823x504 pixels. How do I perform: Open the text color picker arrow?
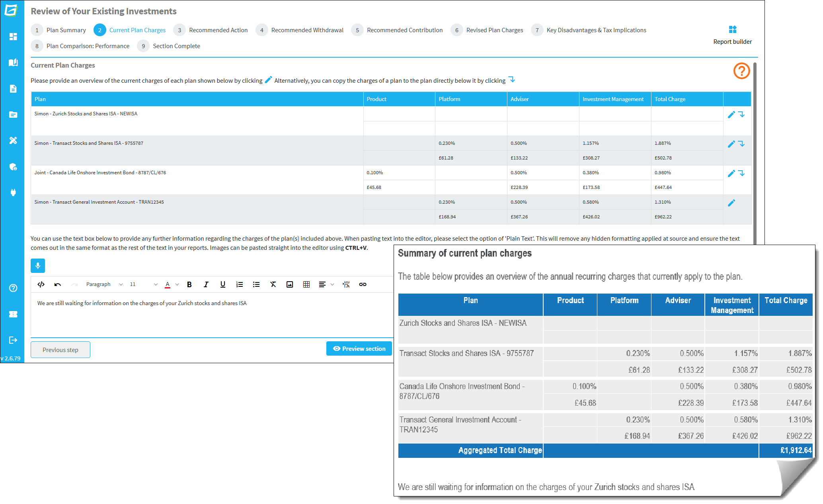click(177, 284)
